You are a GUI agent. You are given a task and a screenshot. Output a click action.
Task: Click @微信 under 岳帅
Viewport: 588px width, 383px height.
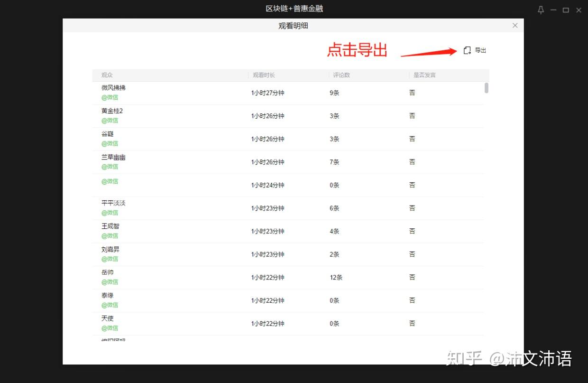point(110,282)
